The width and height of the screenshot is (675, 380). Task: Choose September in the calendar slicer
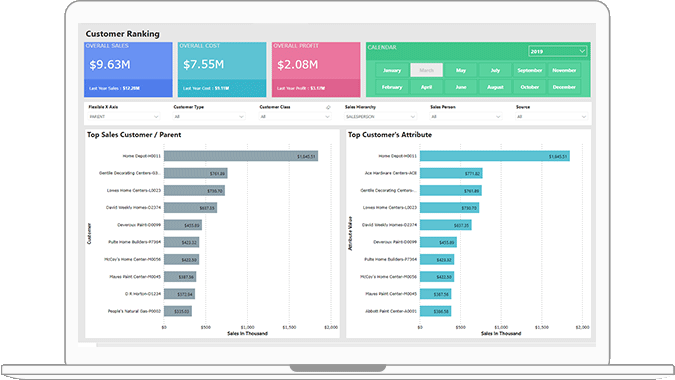(529, 70)
